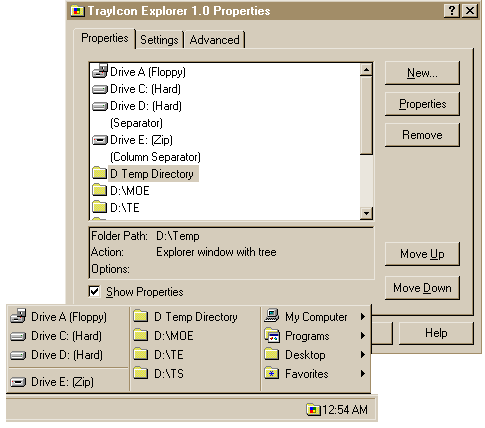
Task: Uncheck the Show Properties checkbox
Action: tap(94, 291)
